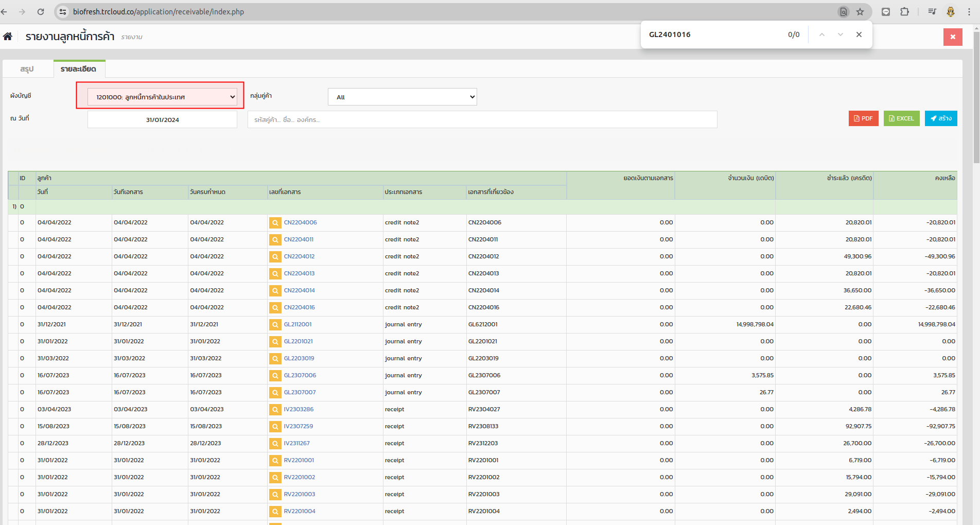
Task: Close the report with red X button
Action: (x=953, y=37)
